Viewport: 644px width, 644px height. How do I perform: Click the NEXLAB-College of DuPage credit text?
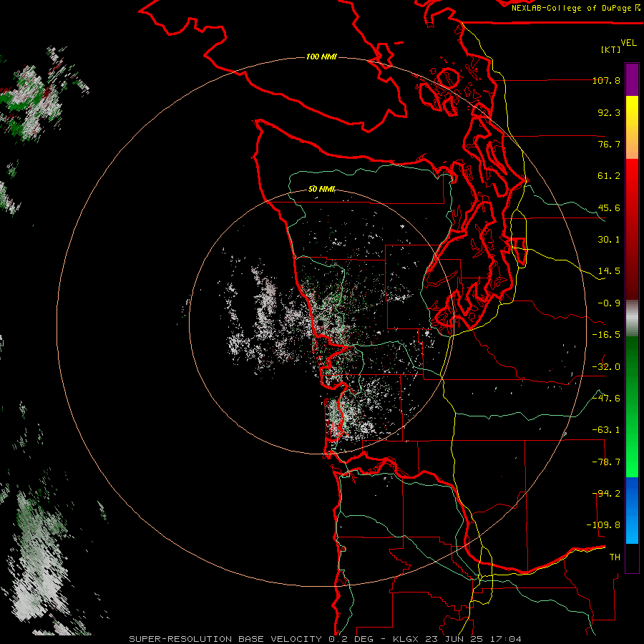(x=575, y=8)
